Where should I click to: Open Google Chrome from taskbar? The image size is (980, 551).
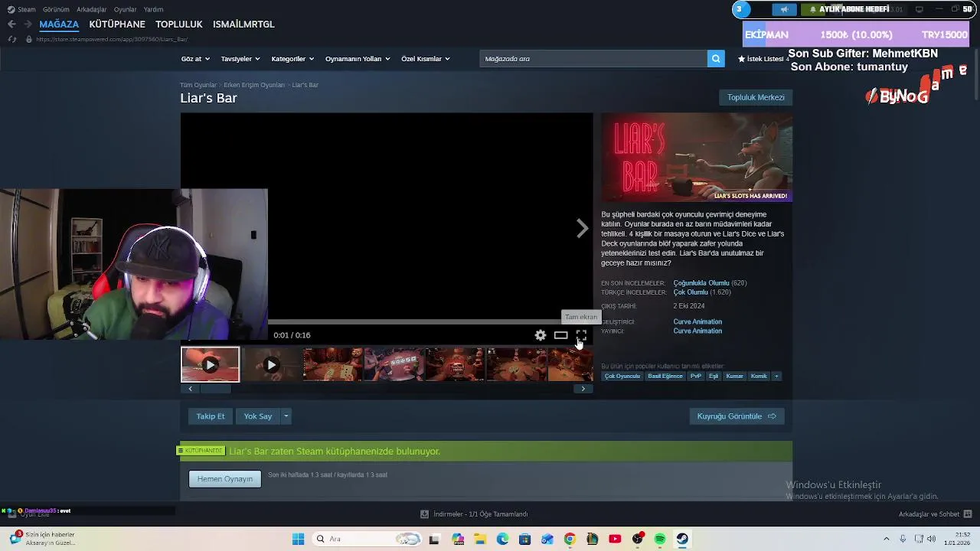pyautogui.click(x=570, y=539)
